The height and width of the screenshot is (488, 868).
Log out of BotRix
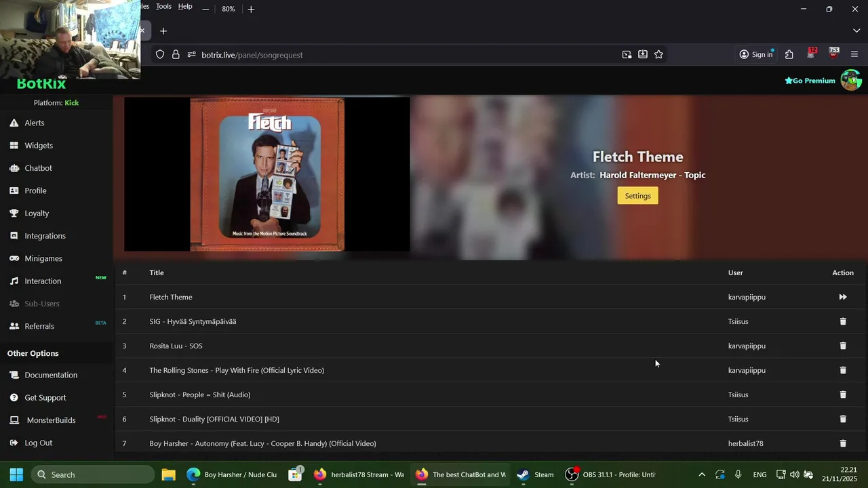click(38, 443)
